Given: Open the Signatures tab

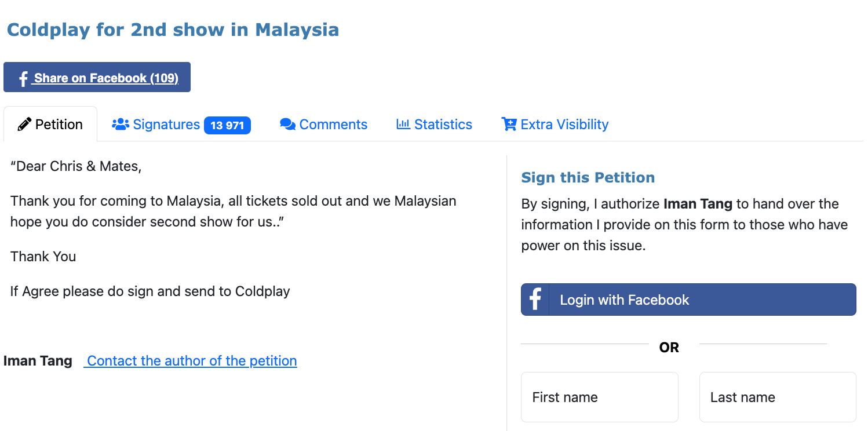Looking at the screenshot, I should [166, 124].
